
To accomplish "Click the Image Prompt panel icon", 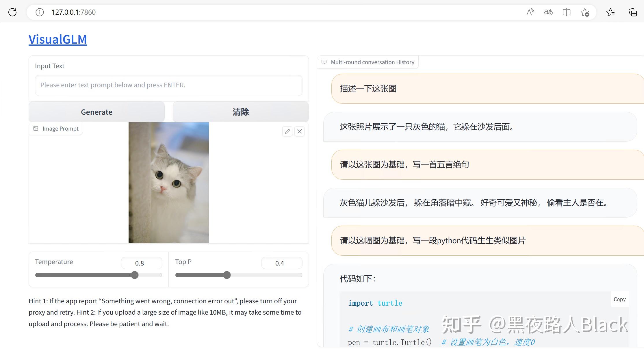I will (x=36, y=128).
